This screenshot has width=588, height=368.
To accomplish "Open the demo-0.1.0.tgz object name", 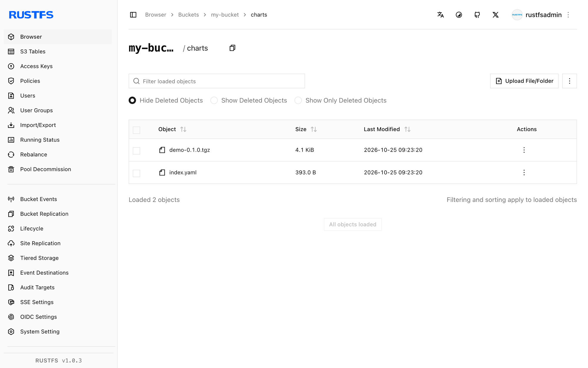I will (x=190, y=150).
